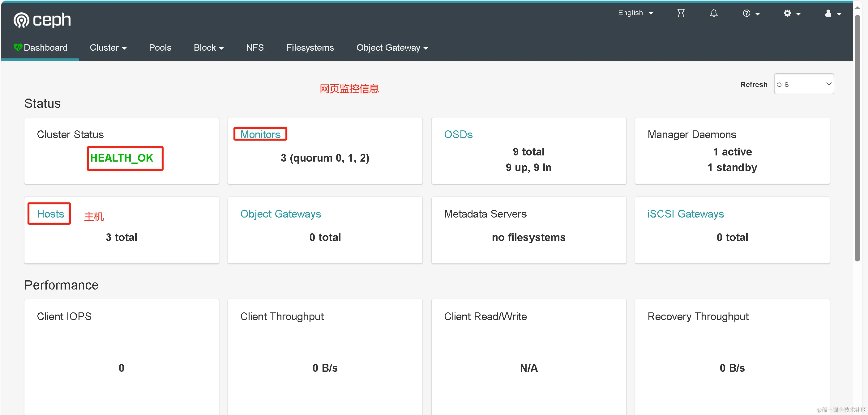Open the user profile icon menu
Screen dimensions: 868x415
click(832, 14)
